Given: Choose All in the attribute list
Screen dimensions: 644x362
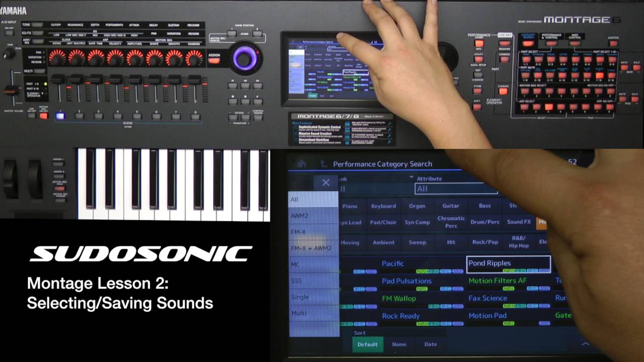Looking at the screenshot, I should pos(313,199).
